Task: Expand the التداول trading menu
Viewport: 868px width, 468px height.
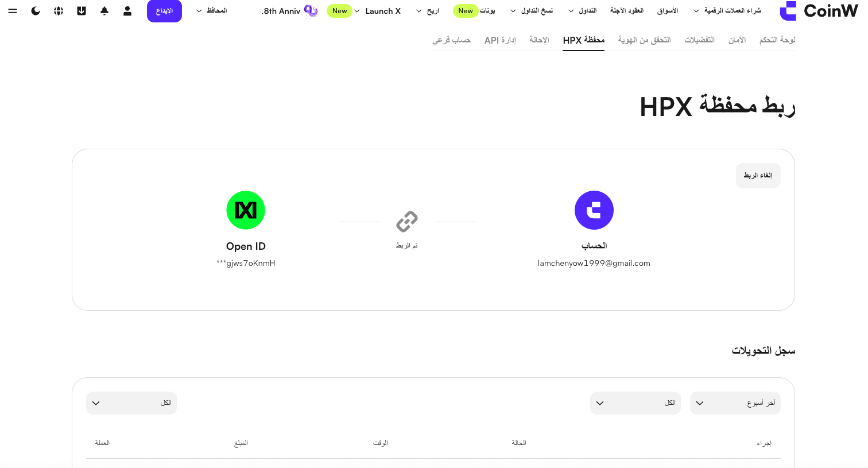Action: pos(582,11)
